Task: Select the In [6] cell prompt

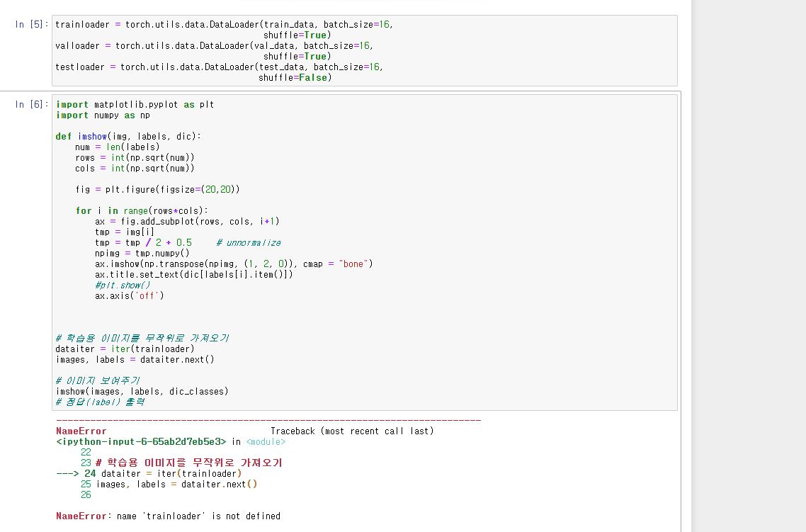Action: pos(32,105)
